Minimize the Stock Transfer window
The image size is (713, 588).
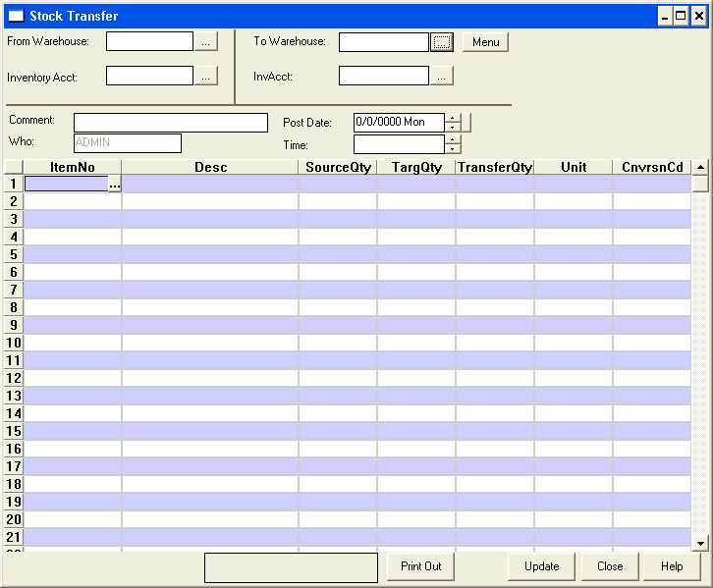pos(665,17)
